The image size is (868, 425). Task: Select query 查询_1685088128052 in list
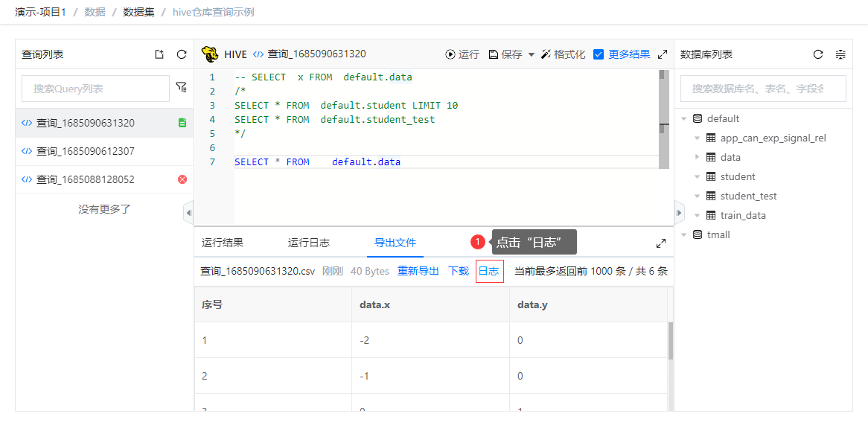[105, 179]
